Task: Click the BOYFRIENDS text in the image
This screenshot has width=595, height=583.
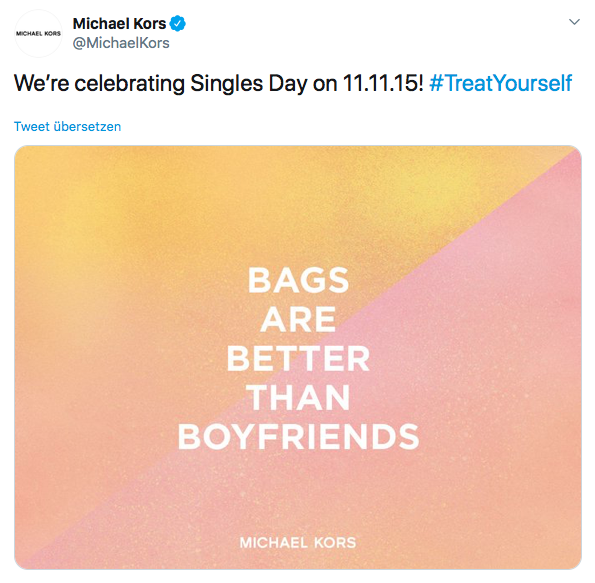Action: click(x=298, y=436)
